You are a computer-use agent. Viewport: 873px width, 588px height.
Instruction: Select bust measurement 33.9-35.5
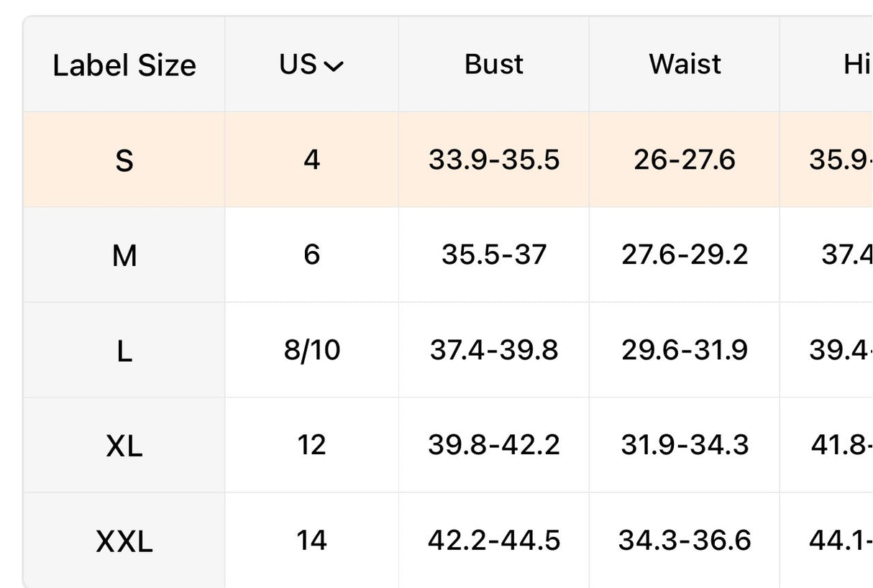(x=494, y=160)
